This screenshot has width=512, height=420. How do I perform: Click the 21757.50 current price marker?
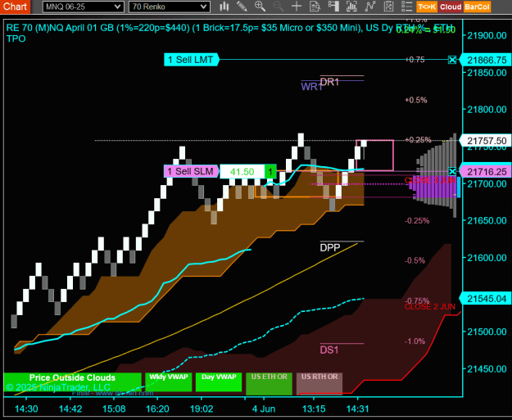(x=486, y=141)
